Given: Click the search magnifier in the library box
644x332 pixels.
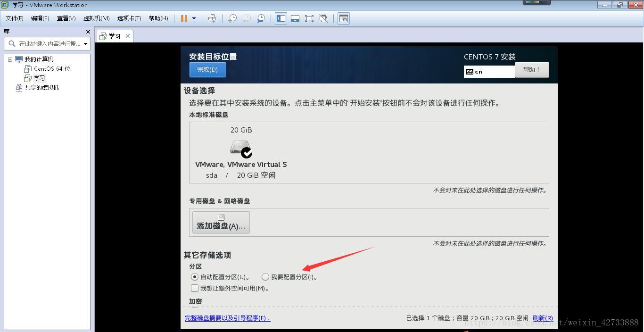Looking at the screenshot, I should [12, 43].
